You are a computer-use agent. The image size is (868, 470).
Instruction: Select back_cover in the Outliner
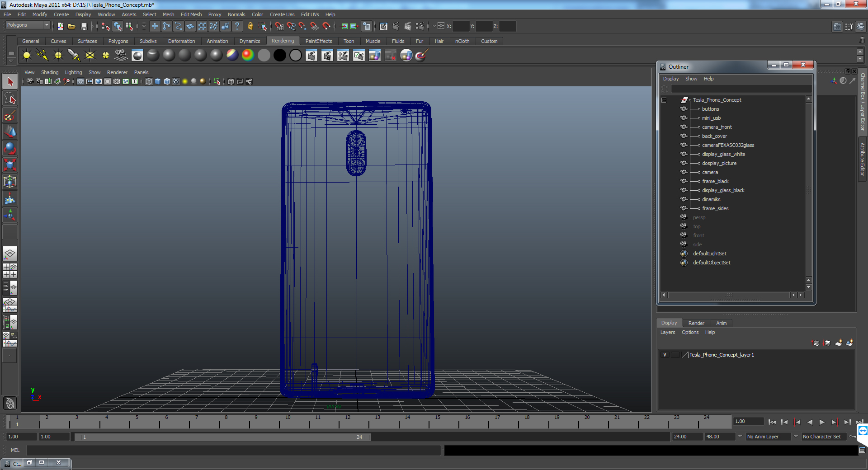pos(714,136)
